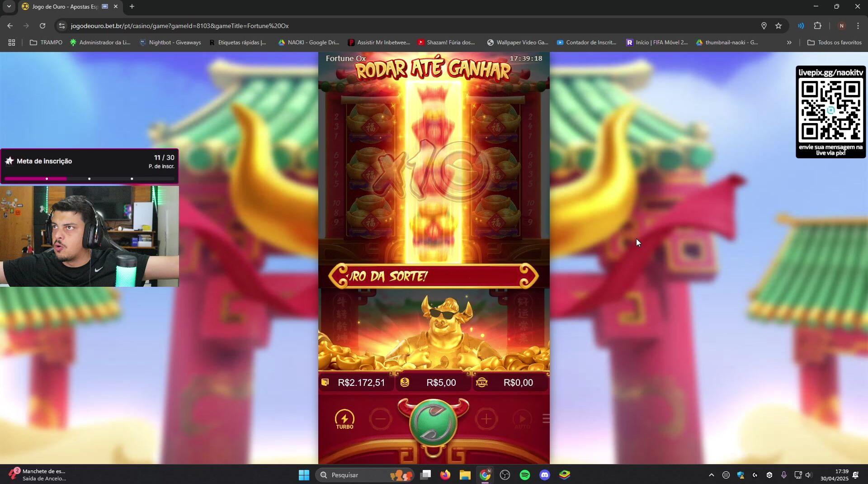
Task: Click the Fortune Ox game title
Action: point(346,58)
